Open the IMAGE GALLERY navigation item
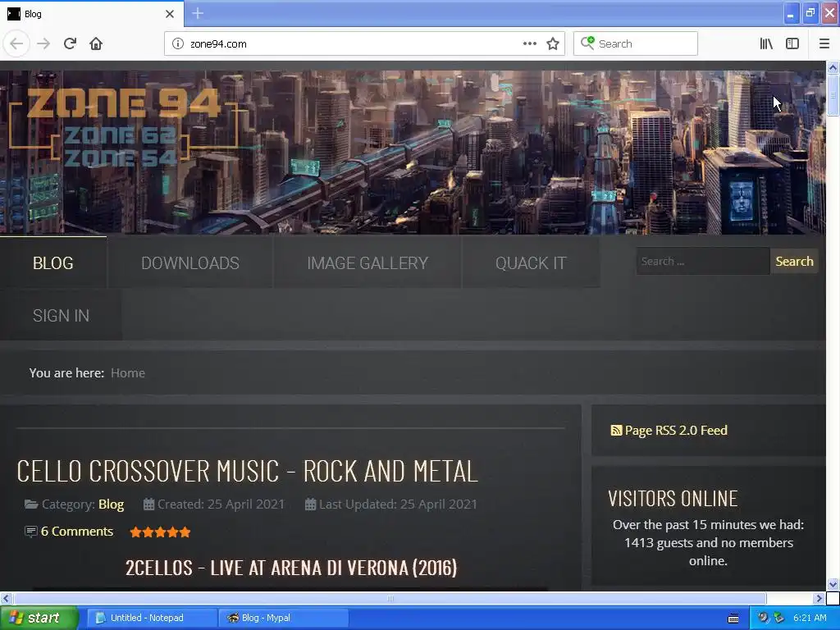The image size is (840, 630). pos(367,263)
